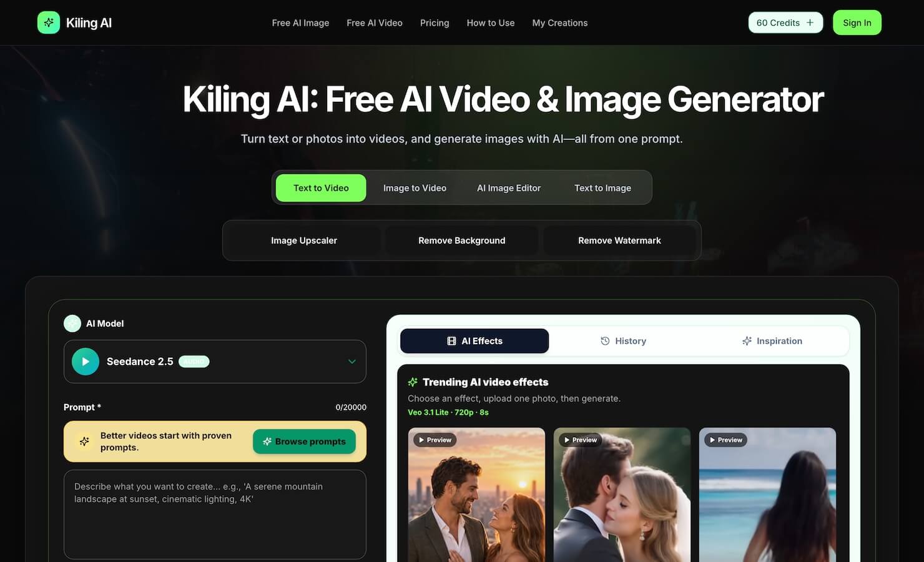Switch to the Image to Video tab
The width and height of the screenshot is (924, 562).
point(415,188)
